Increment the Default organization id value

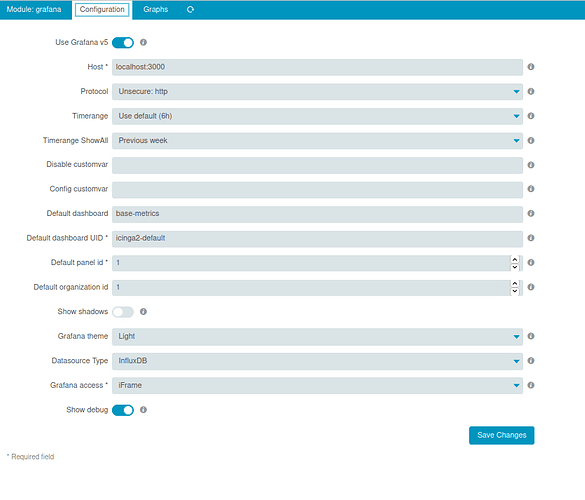[x=515, y=284]
